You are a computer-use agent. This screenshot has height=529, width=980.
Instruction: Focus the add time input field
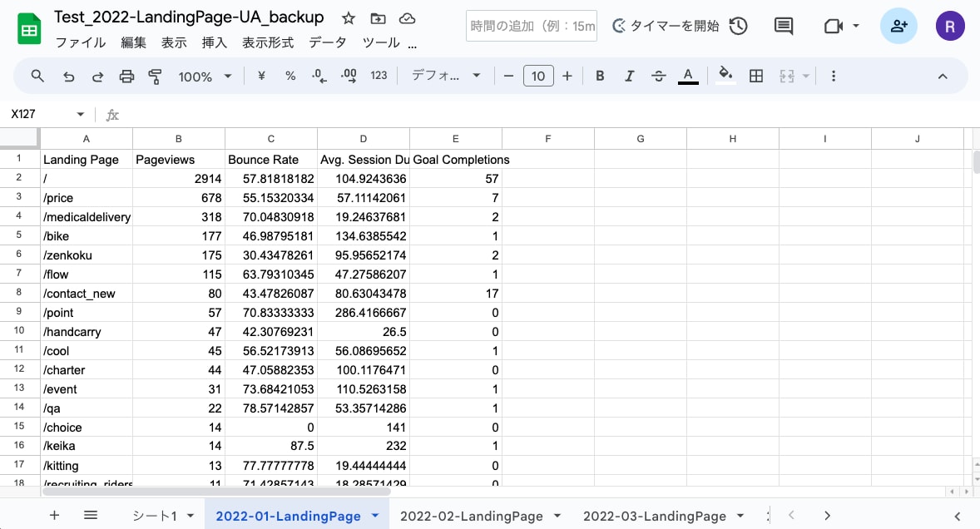(532, 26)
